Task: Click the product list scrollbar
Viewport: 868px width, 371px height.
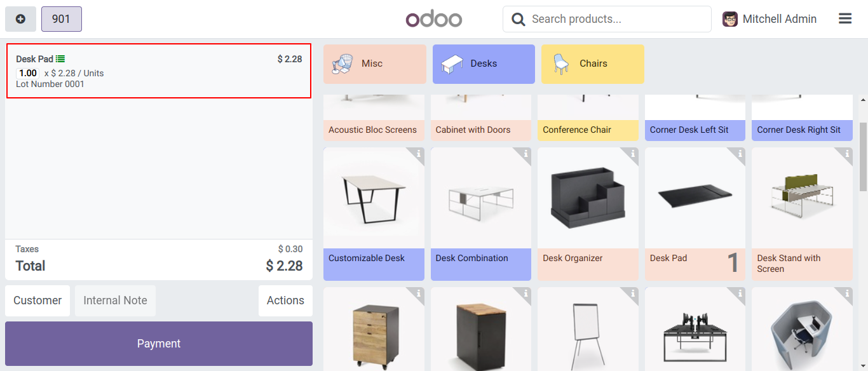Action: pyautogui.click(x=863, y=156)
